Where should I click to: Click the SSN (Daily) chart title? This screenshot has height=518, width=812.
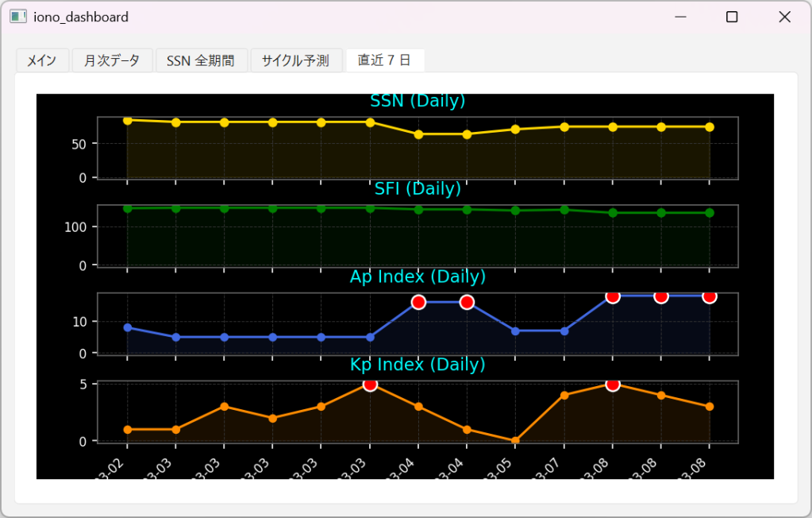418,101
